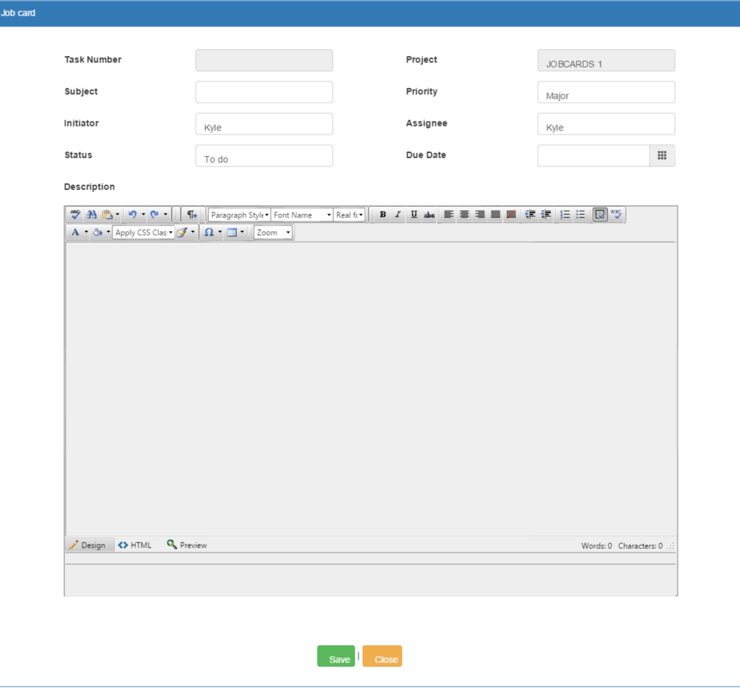The height and width of the screenshot is (700, 740).
Task: Redo the last edit
Action: [x=154, y=215]
